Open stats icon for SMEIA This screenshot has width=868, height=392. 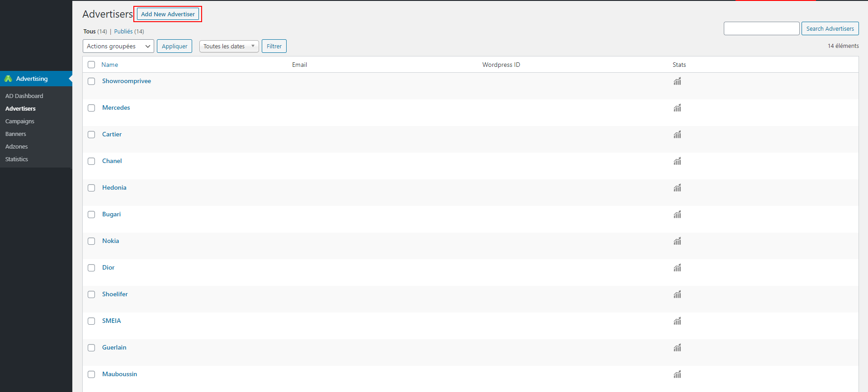pos(677,321)
